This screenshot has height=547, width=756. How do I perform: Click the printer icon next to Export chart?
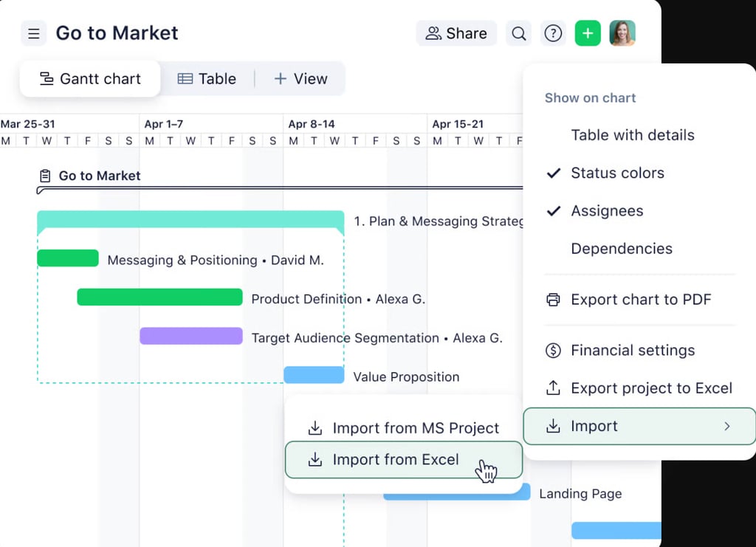tap(553, 300)
